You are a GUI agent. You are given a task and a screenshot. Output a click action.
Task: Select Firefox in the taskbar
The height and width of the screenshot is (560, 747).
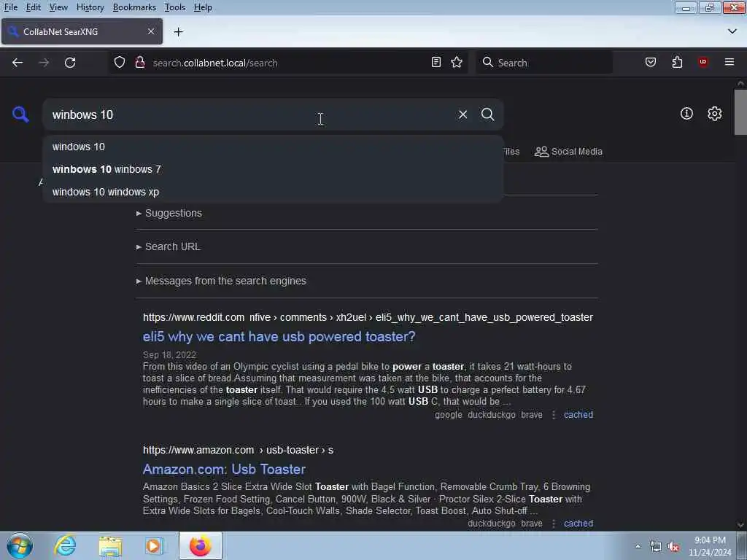coord(201,545)
